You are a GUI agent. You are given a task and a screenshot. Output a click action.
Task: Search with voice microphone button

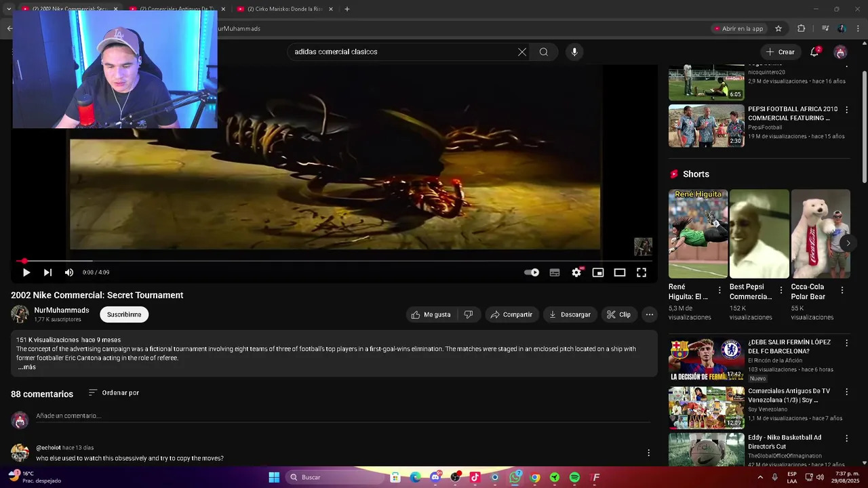pos(574,52)
